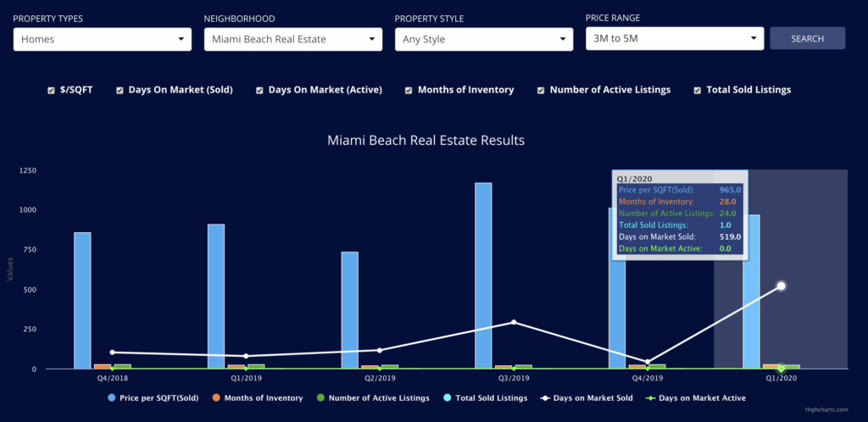Hide Number of Active Listings legend series
This screenshot has width=868, height=422.
click(373, 397)
